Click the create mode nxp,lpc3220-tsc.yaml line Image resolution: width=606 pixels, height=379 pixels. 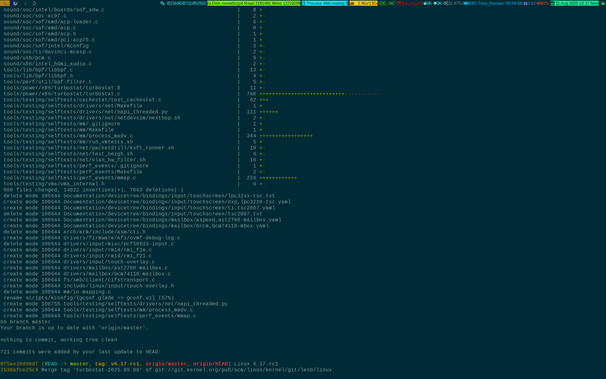(x=147, y=202)
